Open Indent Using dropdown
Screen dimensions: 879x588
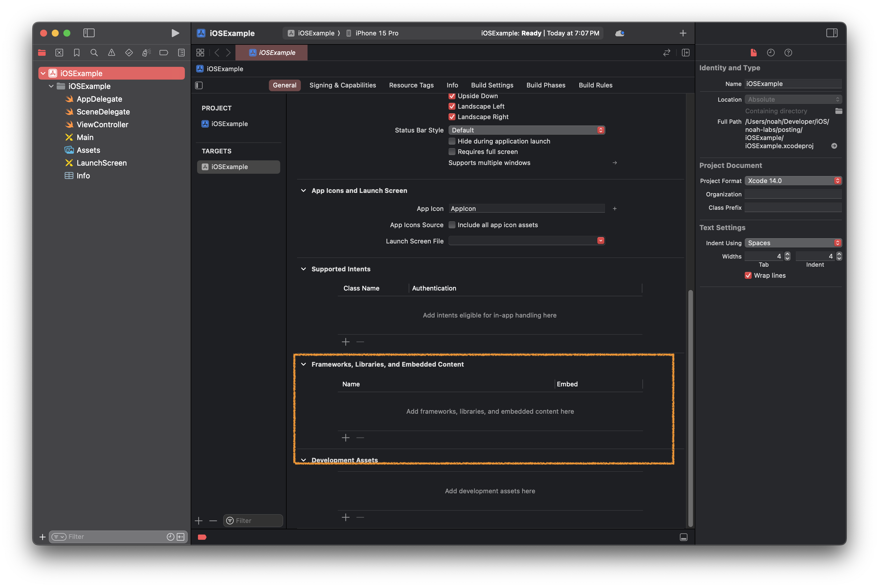793,243
